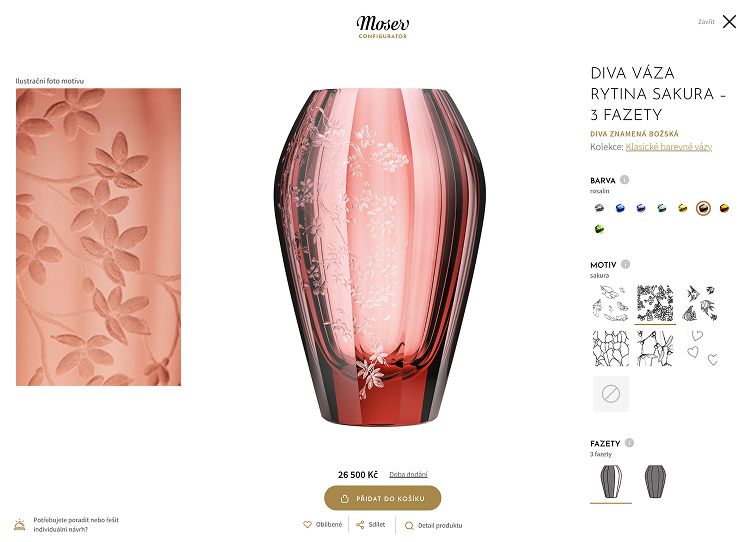This screenshot has height=542, width=750.
Task: Open Detail produktu magnifier icon
Action: point(409,526)
